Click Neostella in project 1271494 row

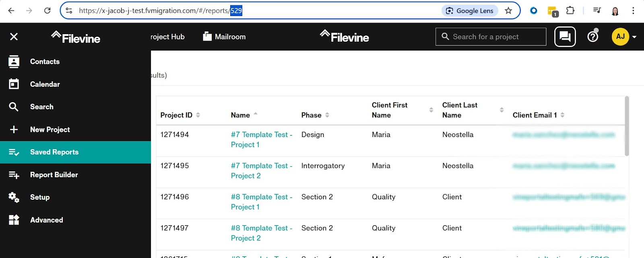pyautogui.click(x=458, y=135)
